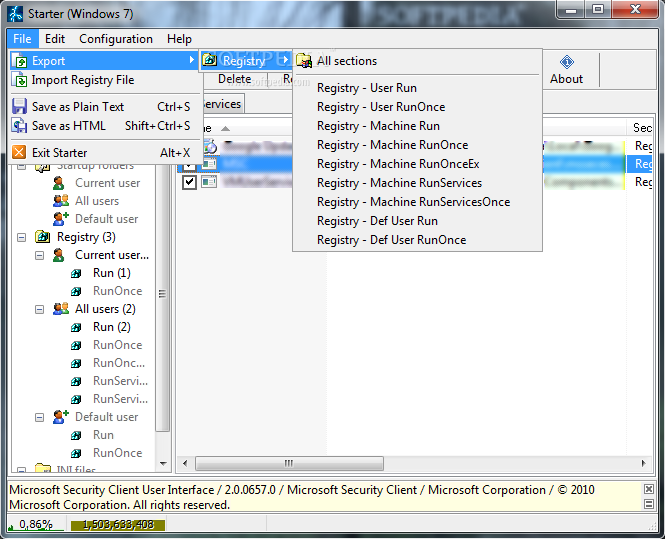Collapse the Startup folders node
Viewport: 665px width, 539px height.
tap(22, 166)
